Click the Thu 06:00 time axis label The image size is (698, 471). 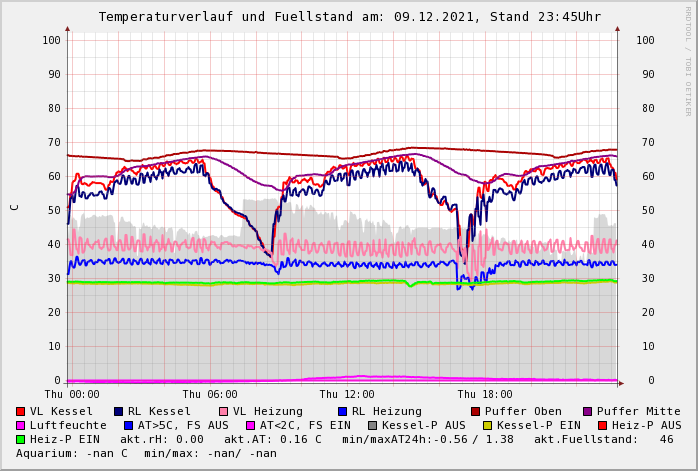click(210, 395)
